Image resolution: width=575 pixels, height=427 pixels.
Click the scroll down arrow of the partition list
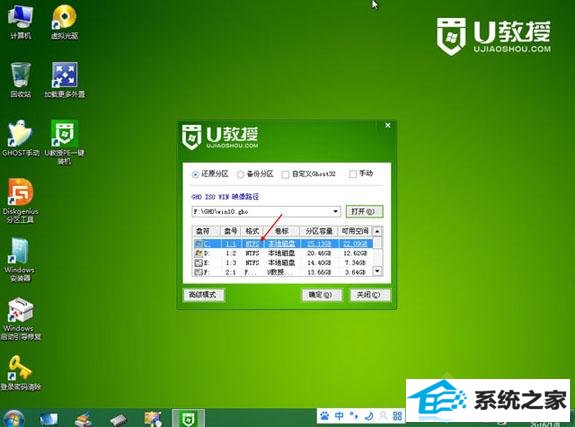tap(377, 271)
